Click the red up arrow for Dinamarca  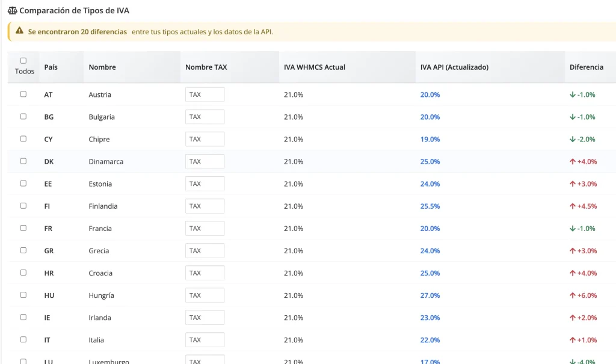(x=572, y=161)
